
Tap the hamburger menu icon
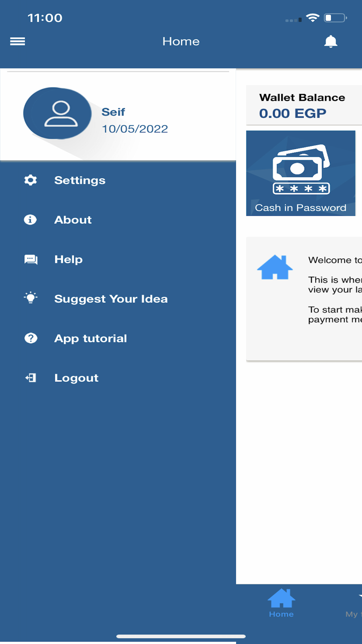click(17, 42)
